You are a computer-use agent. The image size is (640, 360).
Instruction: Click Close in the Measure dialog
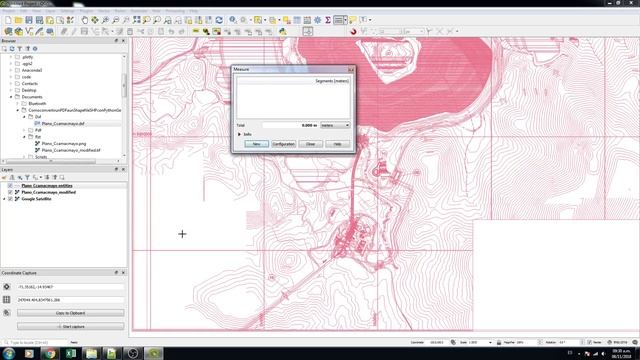click(x=310, y=144)
